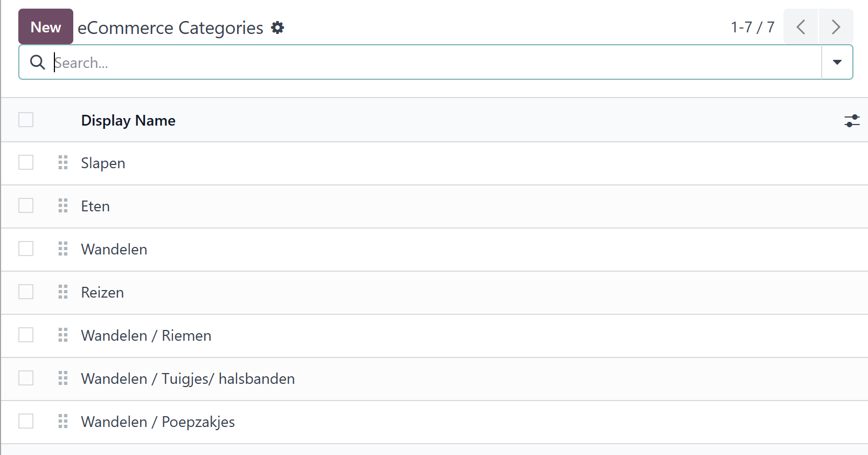Click the 1-7 / 7 pager counter
This screenshot has width=868, height=455.
point(752,27)
